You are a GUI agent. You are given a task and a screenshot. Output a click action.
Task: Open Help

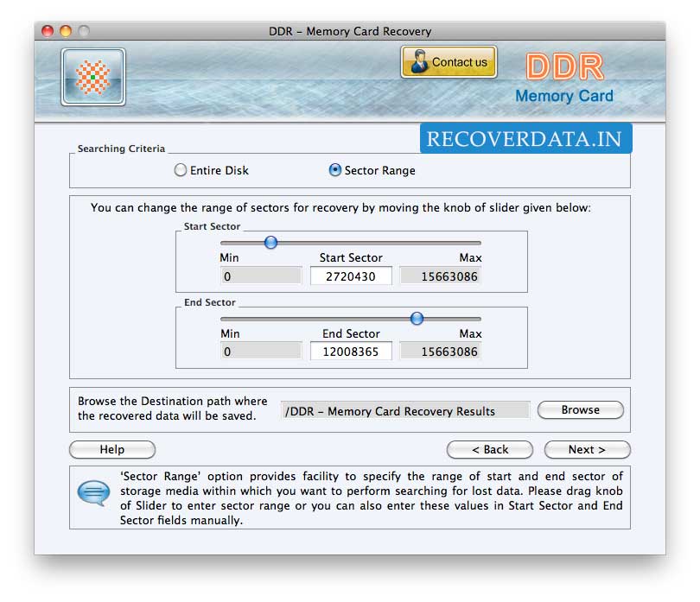(112, 449)
